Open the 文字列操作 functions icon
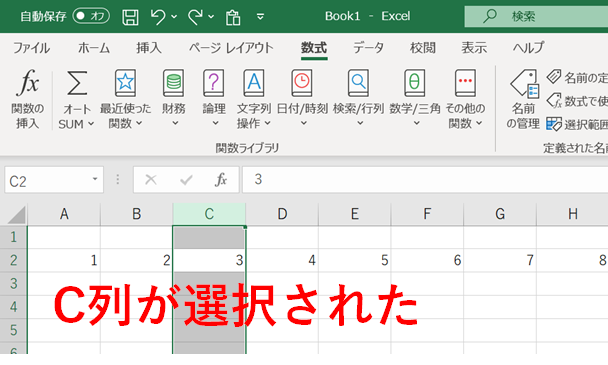This screenshot has height=365, width=608. tap(254, 83)
